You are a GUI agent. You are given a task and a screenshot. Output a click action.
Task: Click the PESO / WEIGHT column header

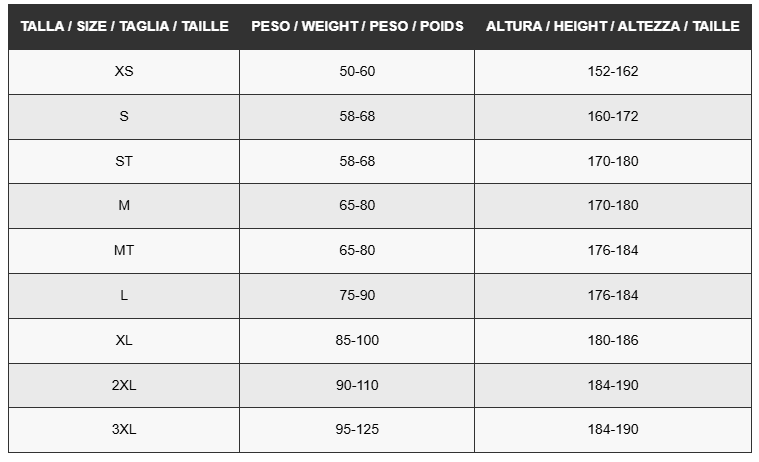pyautogui.click(x=357, y=26)
